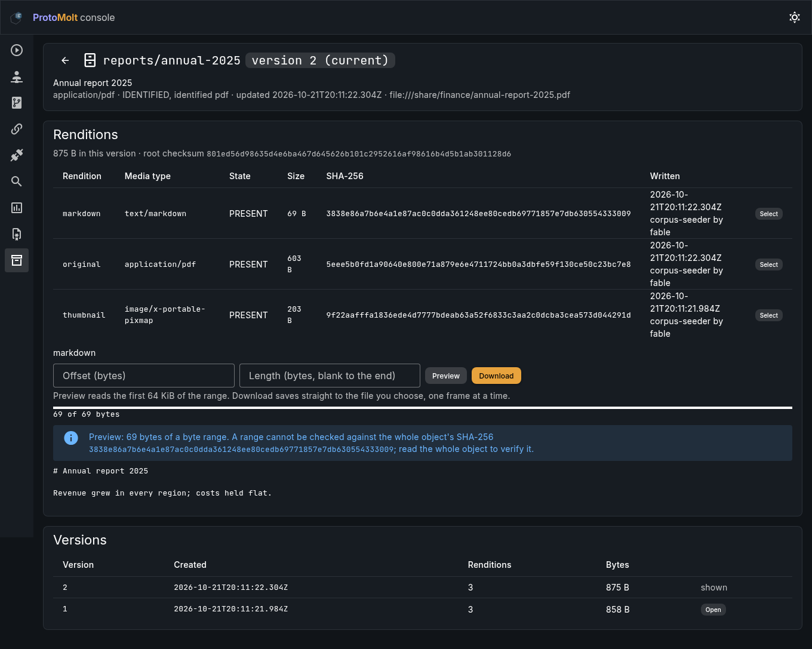Toggle the light/dark theme sun icon
This screenshot has width=812, height=649.
(795, 17)
